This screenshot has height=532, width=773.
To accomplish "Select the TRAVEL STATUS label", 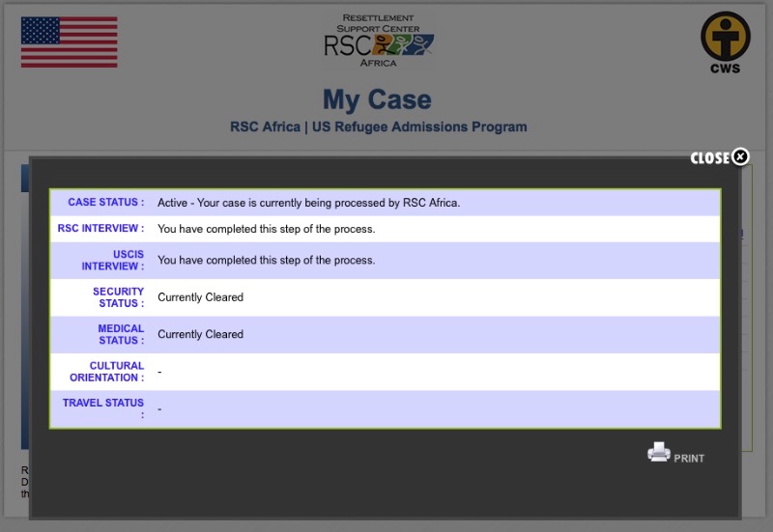I will (103, 408).
